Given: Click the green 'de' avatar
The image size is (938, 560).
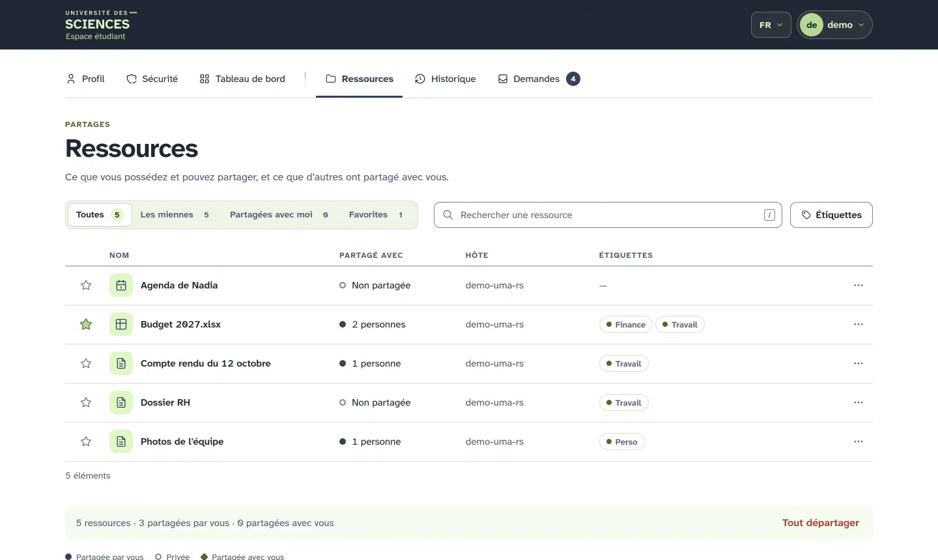Looking at the screenshot, I should 812,25.
